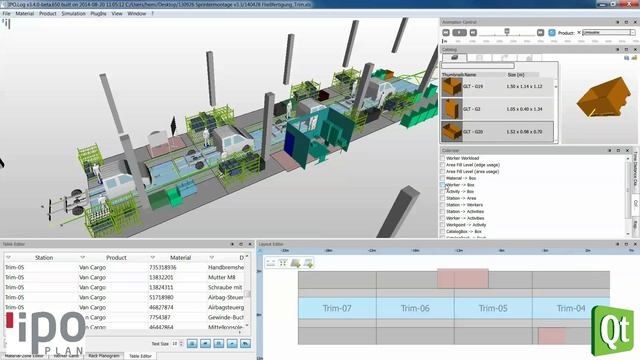Click the third Layout Editor toolbar icon
Screen dimensions: 640x360
pos(296,263)
